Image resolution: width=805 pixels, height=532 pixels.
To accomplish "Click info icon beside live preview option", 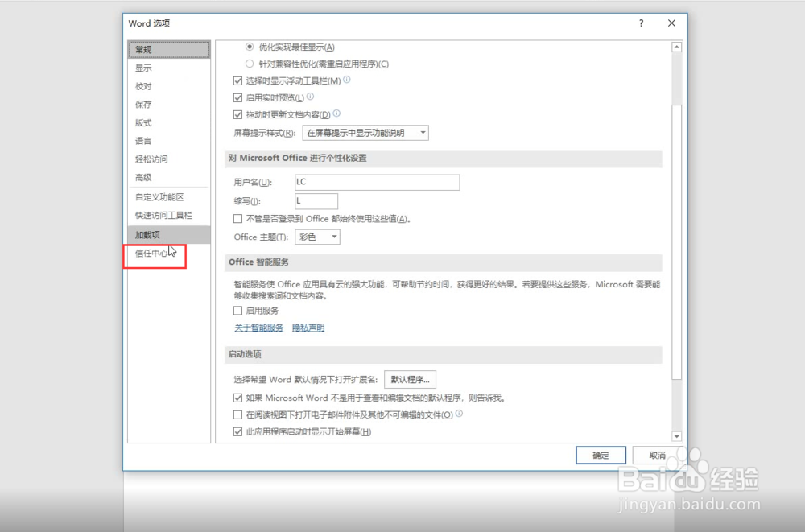I will pyautogui.click(x=310, y=96).
